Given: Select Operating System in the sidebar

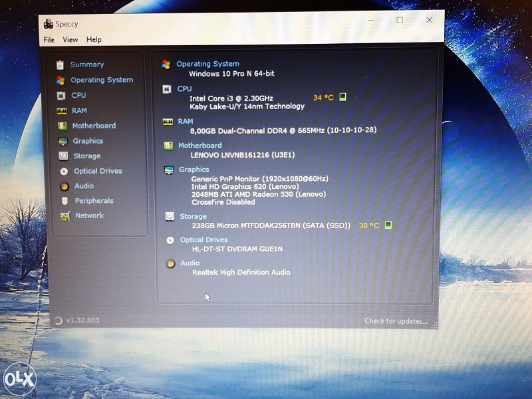Looking at the screenshot, I should click(x=102, y=80).
